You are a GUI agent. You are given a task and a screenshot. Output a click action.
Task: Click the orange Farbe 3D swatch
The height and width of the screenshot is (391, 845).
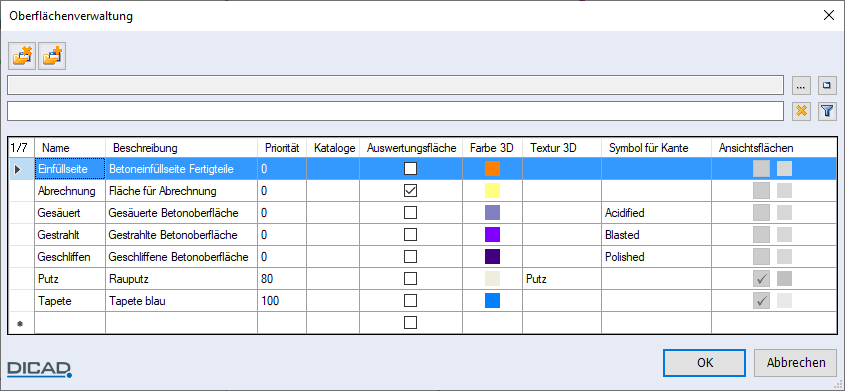tap(493, 169)
